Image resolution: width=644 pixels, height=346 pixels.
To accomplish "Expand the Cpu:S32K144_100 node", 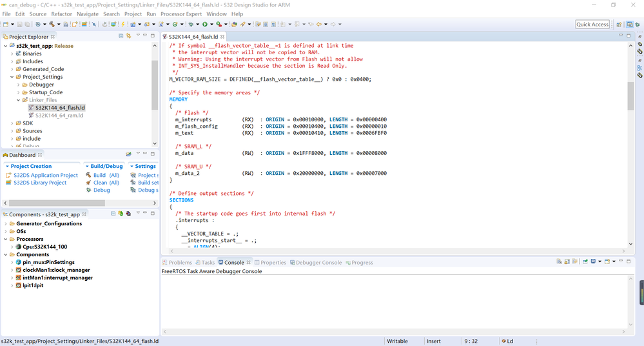I will coord(12,247).
